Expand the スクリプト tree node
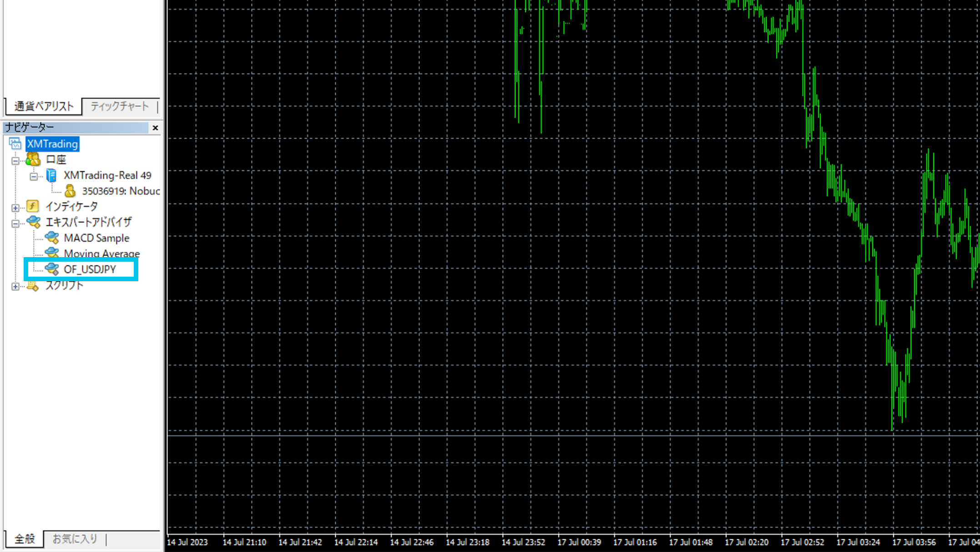 point(15,287)
